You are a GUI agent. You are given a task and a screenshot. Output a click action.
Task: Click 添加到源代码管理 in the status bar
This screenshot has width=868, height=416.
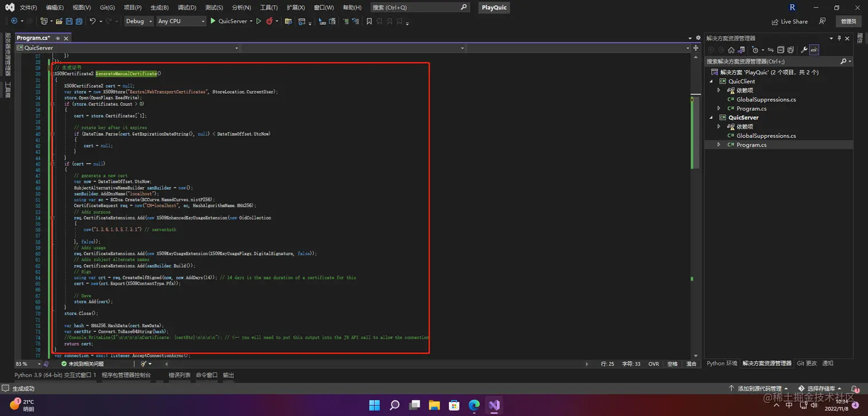click(759, 388)
